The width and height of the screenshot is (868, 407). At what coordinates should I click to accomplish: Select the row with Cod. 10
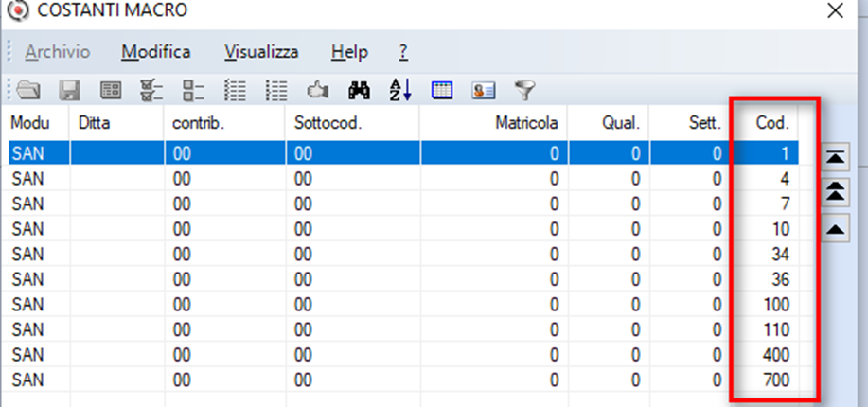[403, 229]
